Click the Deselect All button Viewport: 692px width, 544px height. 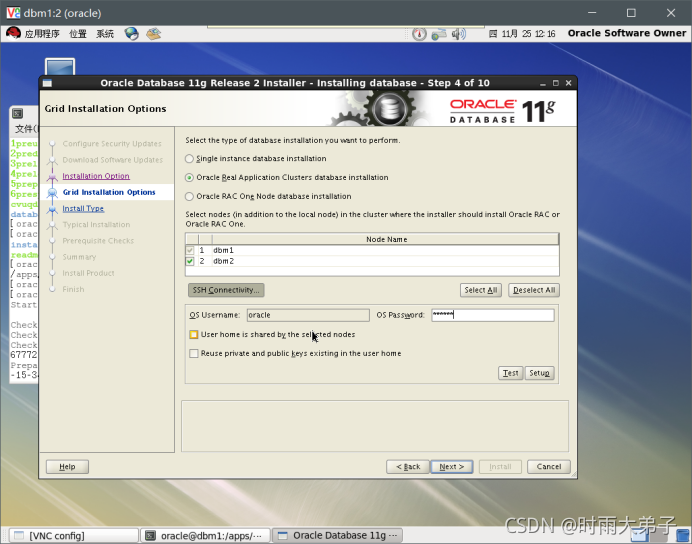tap(534, 290)
